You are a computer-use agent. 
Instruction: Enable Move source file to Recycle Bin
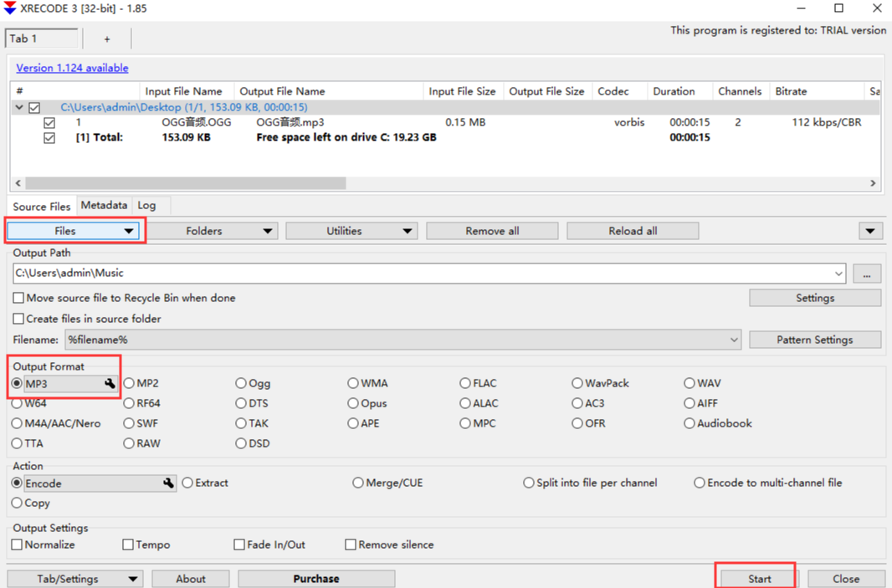click(18, 298)
